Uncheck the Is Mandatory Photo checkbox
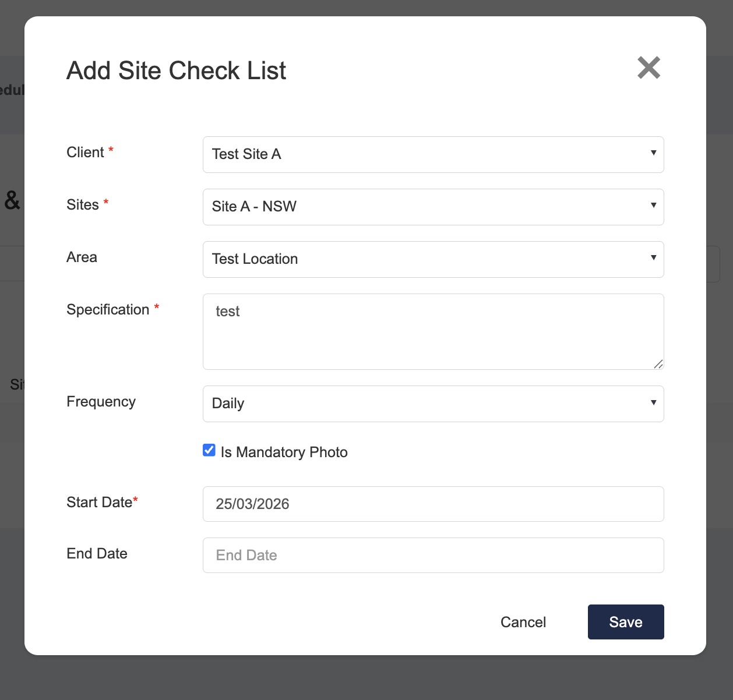The width and height of the screenshot is (733, 700). point(209,450)
